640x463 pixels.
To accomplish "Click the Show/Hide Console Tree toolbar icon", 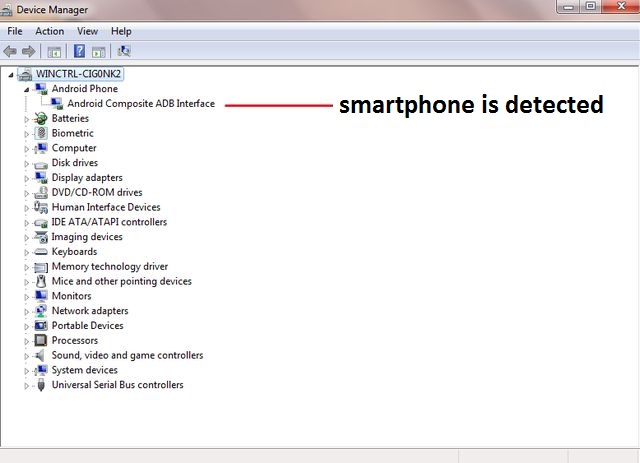I will (x=54, y=52).
